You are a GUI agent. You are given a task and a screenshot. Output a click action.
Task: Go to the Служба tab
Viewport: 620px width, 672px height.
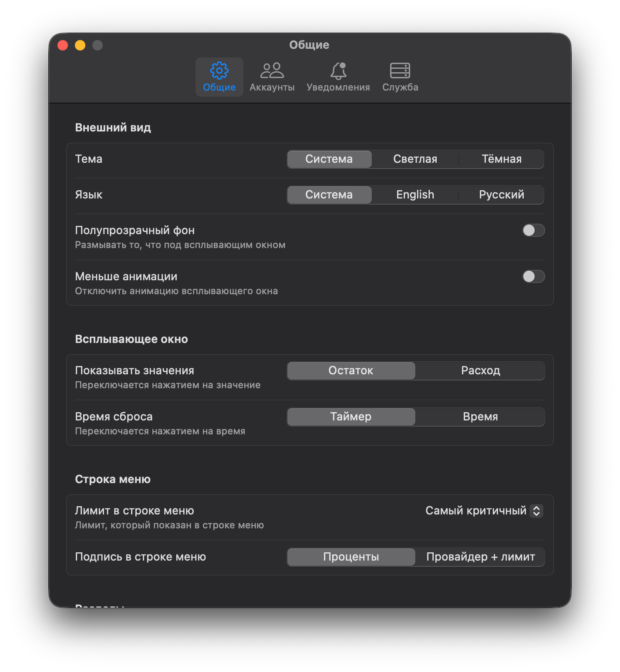[x=400, y=77]
